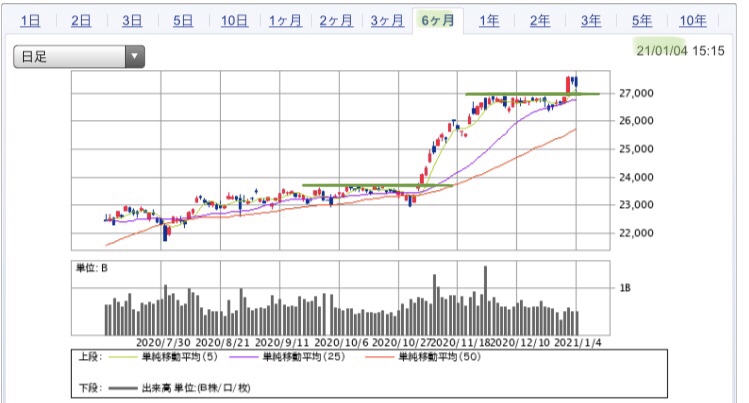Image resolution: width=749 pixels, height=403 pixels.
Task: Show the 5年 chart range
Action: pyautogui.click(x=642, y=21)
